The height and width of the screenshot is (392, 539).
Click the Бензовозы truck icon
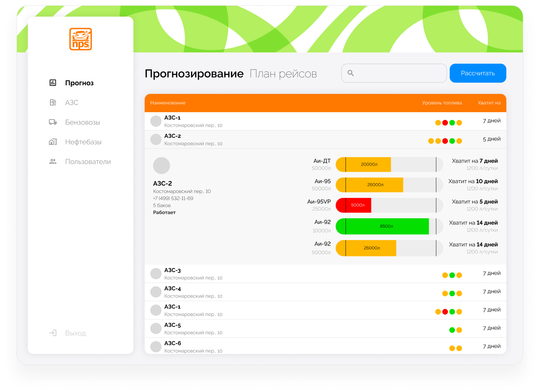(53, 122)
